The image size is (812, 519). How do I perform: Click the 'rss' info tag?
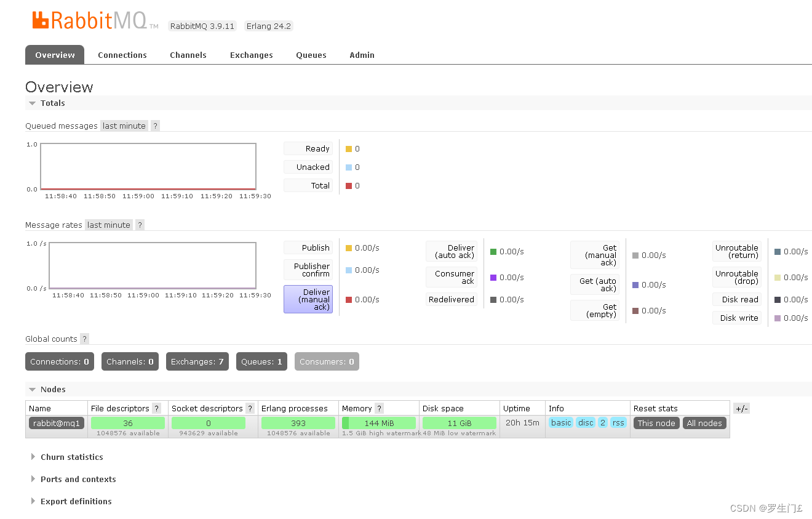pos(618,422)
